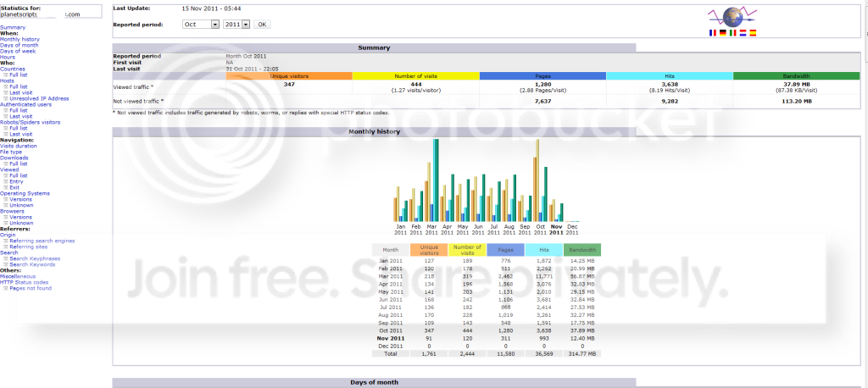Click the Pages header in monthly table
The image size is (868, 388).
pyautogui.click(x=505, y=250)
